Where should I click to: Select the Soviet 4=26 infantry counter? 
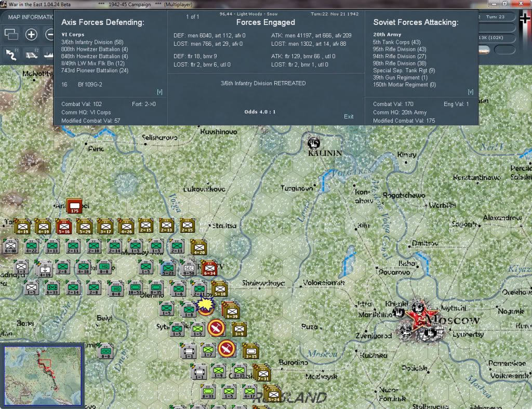pyautogui.click(x=126, y=227)
